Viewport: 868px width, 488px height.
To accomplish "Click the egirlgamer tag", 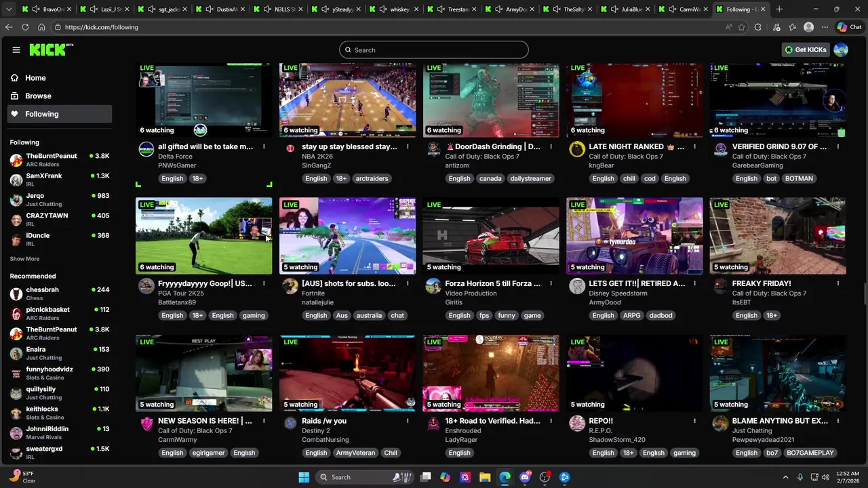I will click(208, 453).
